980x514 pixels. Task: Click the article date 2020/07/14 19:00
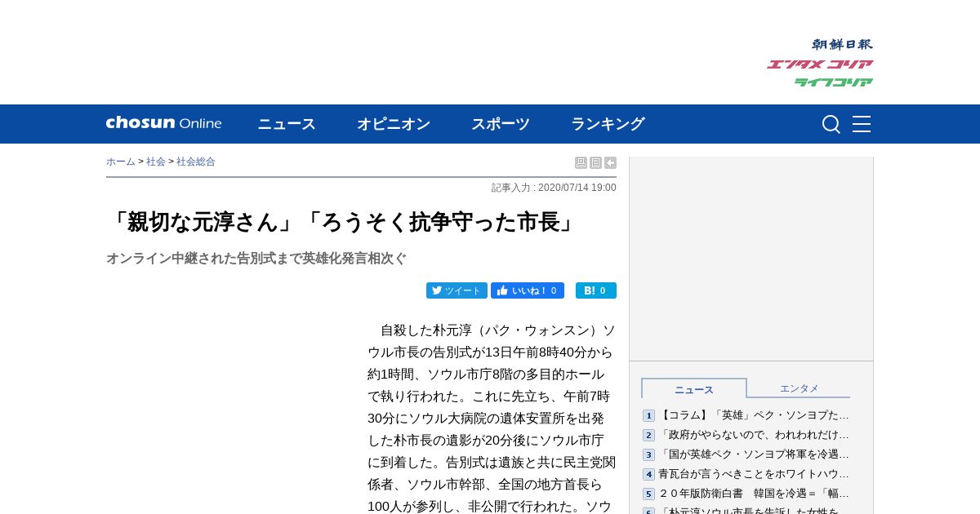[x=577, y=188]
